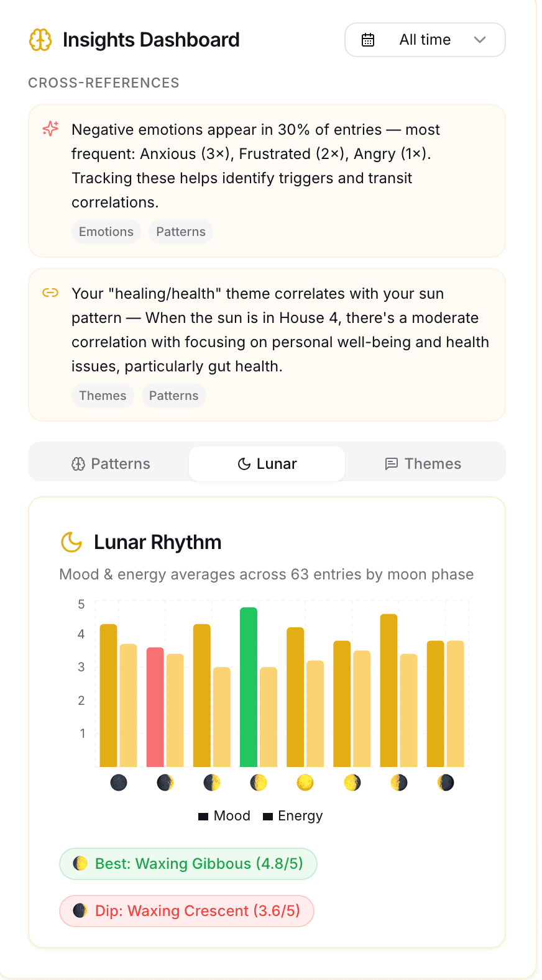Open the All time date range selector
The image size is (542, 980).
pos(425,40)
